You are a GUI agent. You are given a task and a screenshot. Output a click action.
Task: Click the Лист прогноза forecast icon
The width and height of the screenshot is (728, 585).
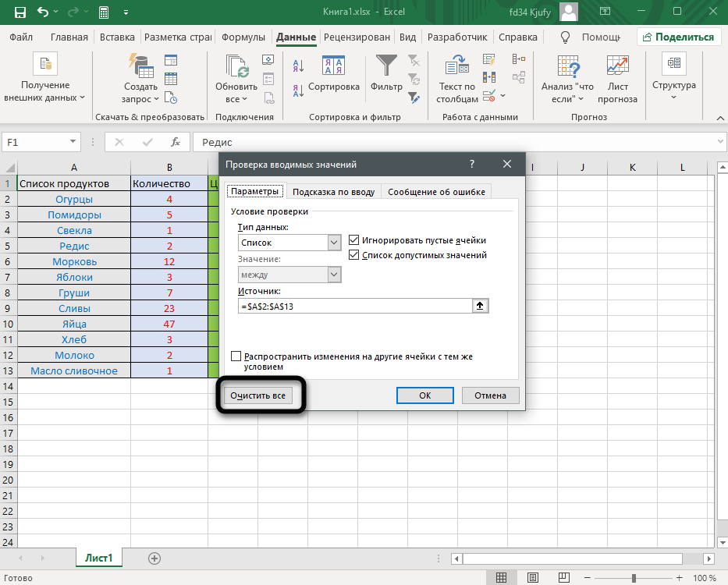pyautogui.click(x=617, y=66)
